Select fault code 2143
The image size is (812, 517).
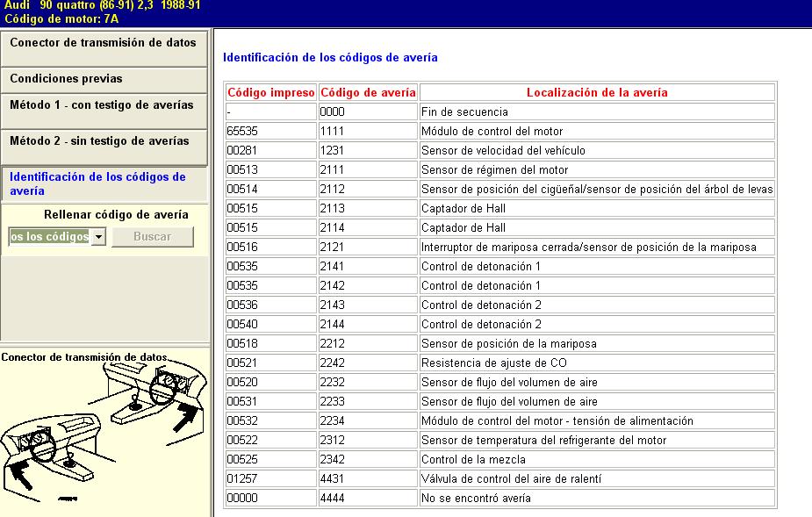[368, 305]
